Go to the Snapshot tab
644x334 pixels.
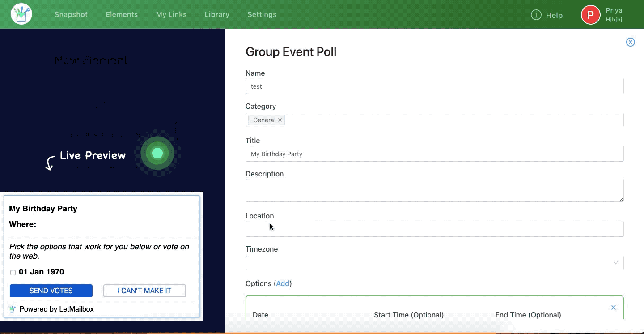(x=71, y=14)
